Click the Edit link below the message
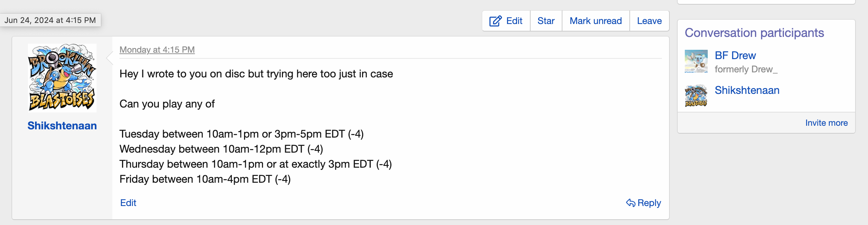This screenshot has height=225, width=868. (128, 203)
